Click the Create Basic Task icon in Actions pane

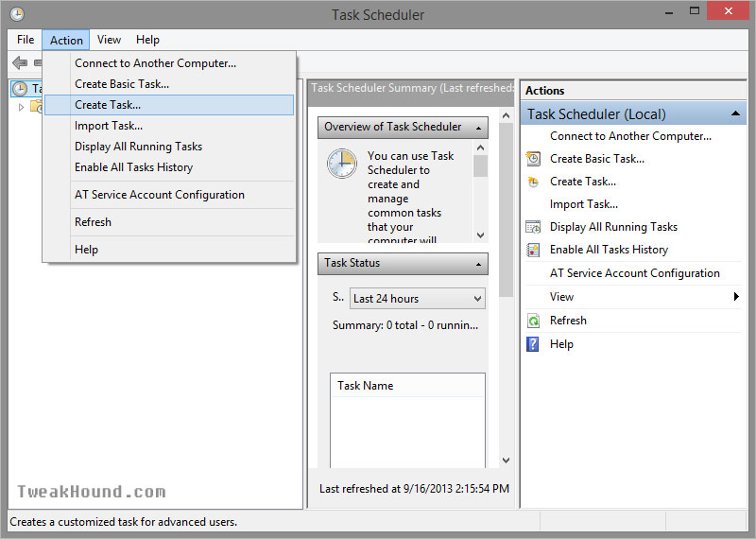(533, 159)
